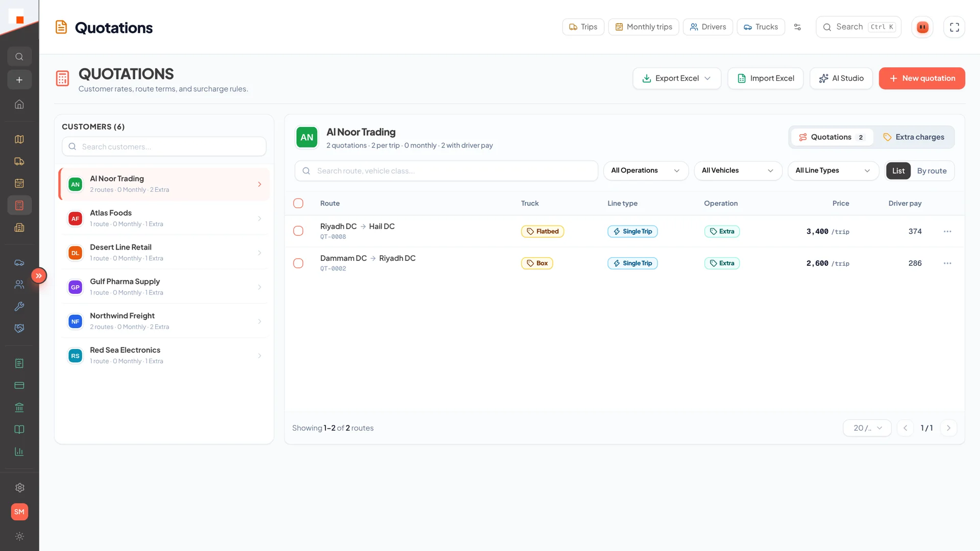This screenshot has width=980, height=551.
Task: Open the bank landmark icon in the sidebar
Action: pos(19,407)
